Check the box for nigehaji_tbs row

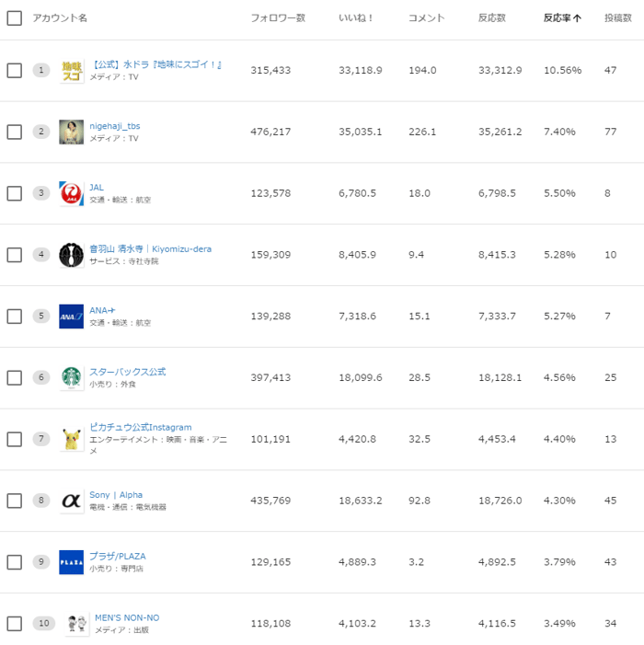tap(15, 132)
